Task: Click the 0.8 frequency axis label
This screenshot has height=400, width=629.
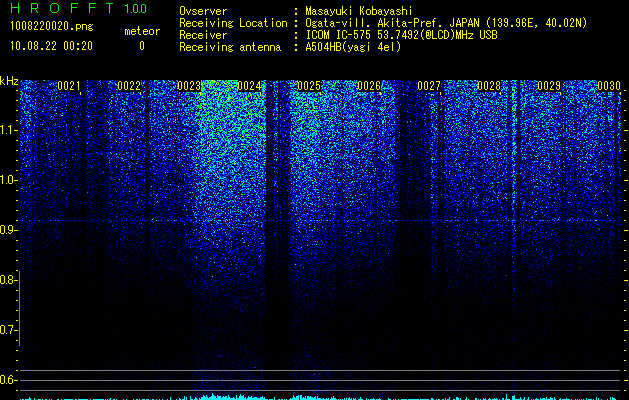Action: (x=8, y=280)
